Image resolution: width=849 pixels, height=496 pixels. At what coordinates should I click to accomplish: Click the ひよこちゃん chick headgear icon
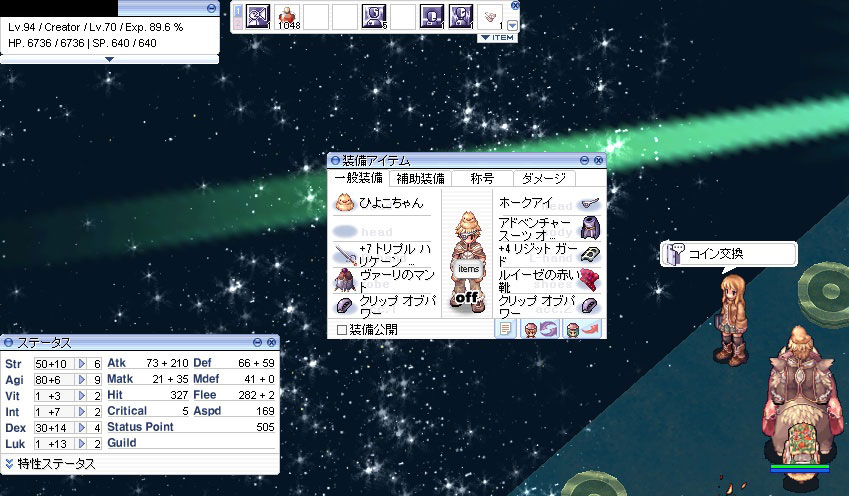344,203
